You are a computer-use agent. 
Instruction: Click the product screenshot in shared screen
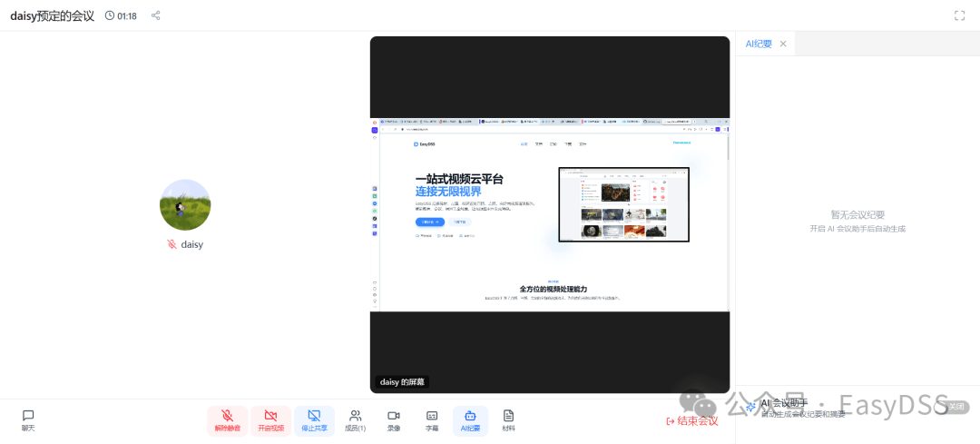click(623, 204)
